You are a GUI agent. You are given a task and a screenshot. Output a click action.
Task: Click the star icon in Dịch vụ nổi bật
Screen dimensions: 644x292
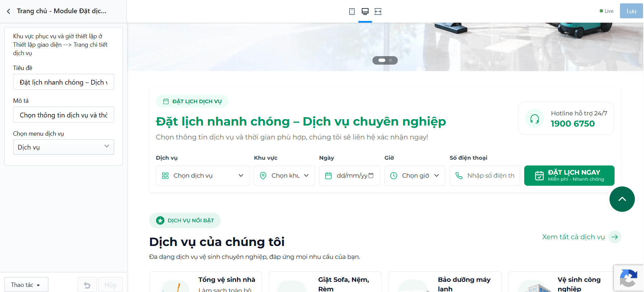pos(160,221)
